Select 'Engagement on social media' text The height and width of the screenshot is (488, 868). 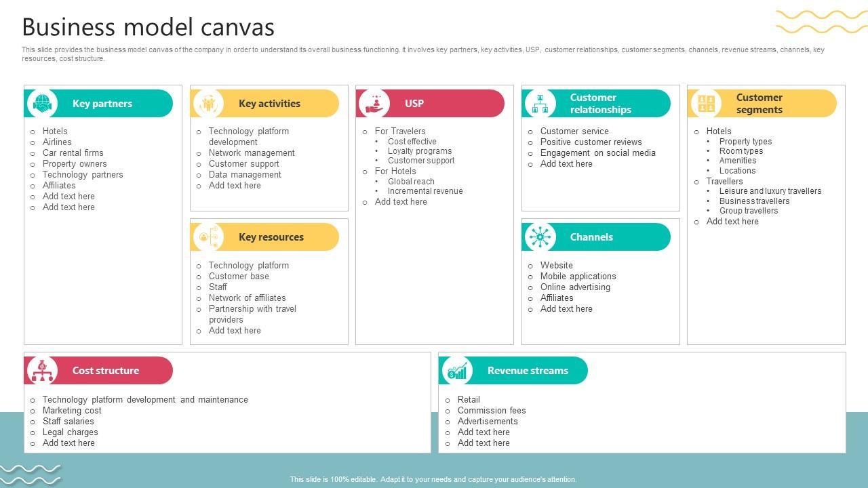[x=598, y=153]
